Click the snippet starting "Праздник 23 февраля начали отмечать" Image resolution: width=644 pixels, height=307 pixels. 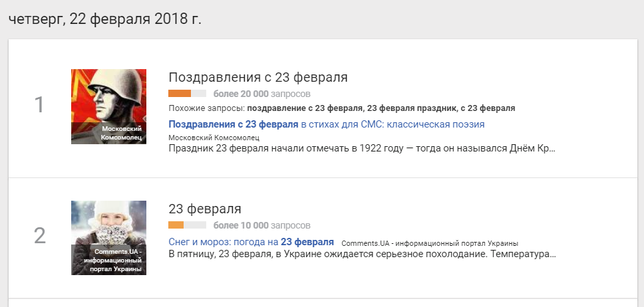361,148
